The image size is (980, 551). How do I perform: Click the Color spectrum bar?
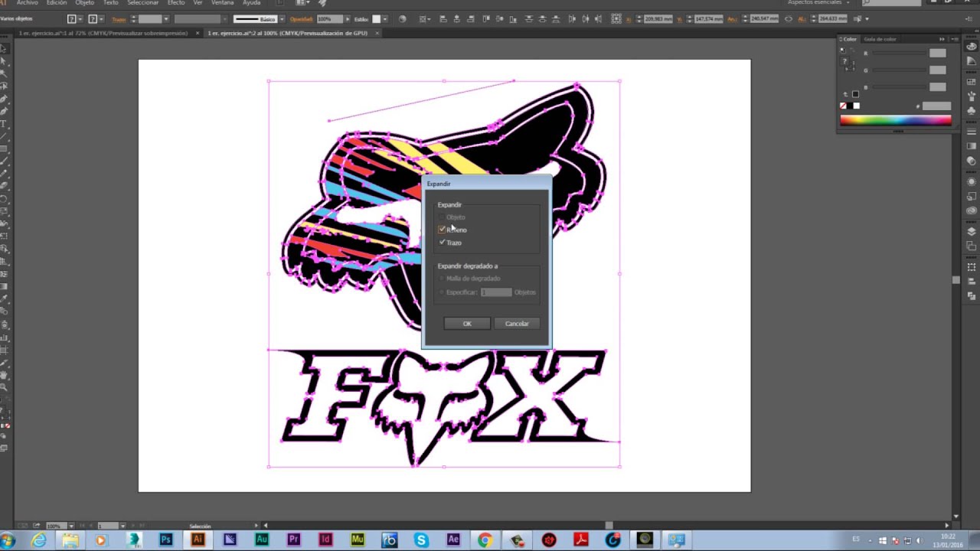click(896, 120)
